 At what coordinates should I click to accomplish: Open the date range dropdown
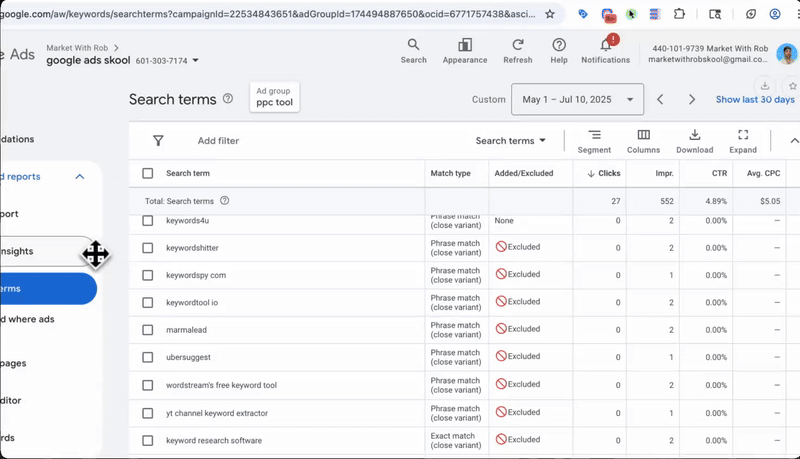578,99
